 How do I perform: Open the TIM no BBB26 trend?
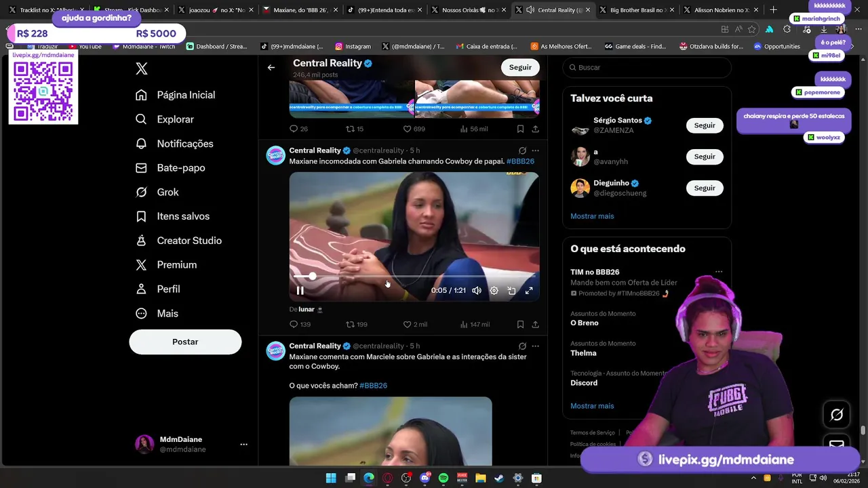595,272
